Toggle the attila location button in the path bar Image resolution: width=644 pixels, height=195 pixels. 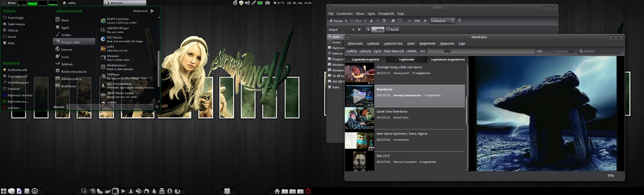click(378, 29)
